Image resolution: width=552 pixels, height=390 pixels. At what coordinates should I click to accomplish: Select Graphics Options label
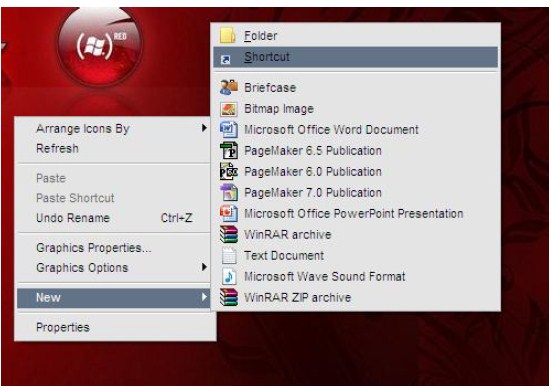pyautogui.click(x=82, y=268)
